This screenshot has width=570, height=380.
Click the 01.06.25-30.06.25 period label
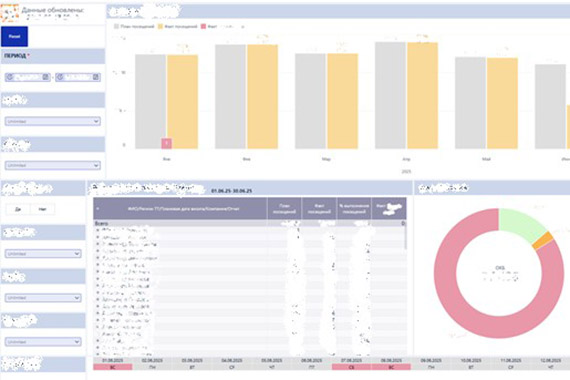(232, 191)
